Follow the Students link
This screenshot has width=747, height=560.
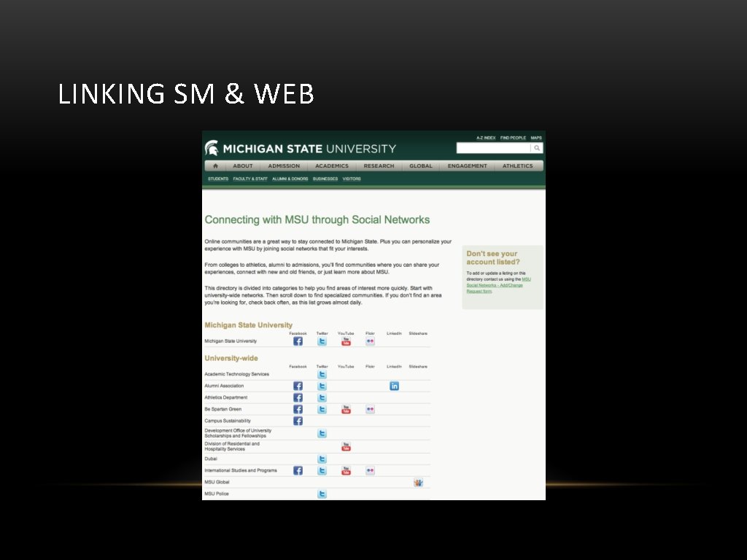tap(218, 179)
